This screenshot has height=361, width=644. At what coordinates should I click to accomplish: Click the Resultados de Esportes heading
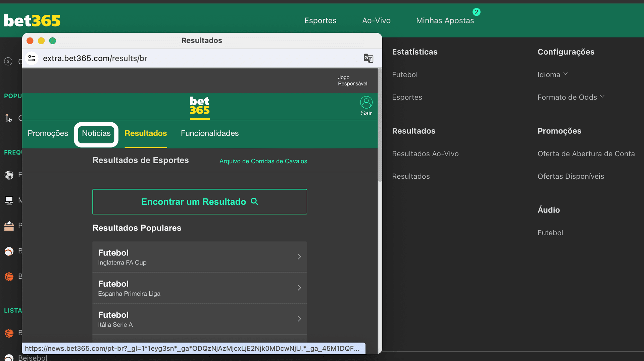pos(141,160)
